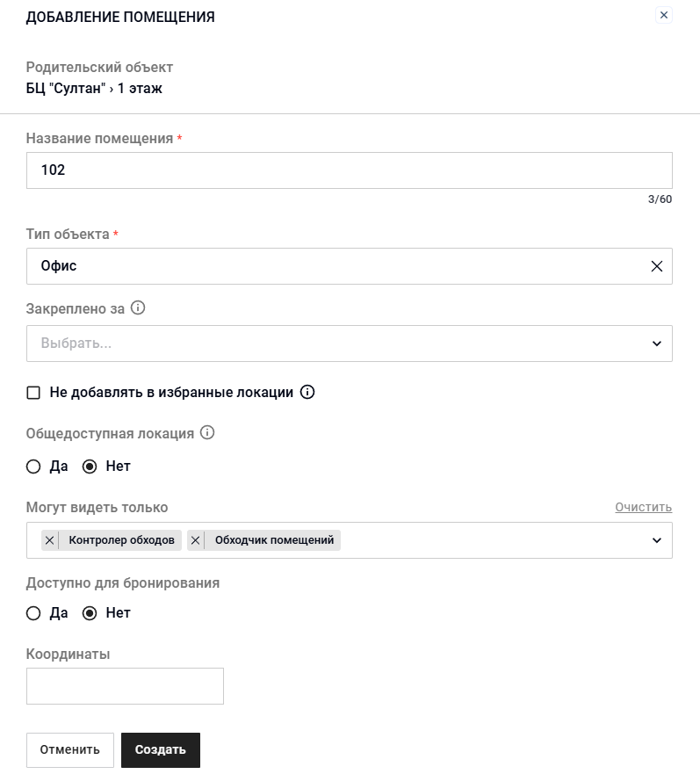The image size is (700, 774).
Task: Remove the Обходчик помещений tag
Action: pyautogui.click(x=196, y=540)
